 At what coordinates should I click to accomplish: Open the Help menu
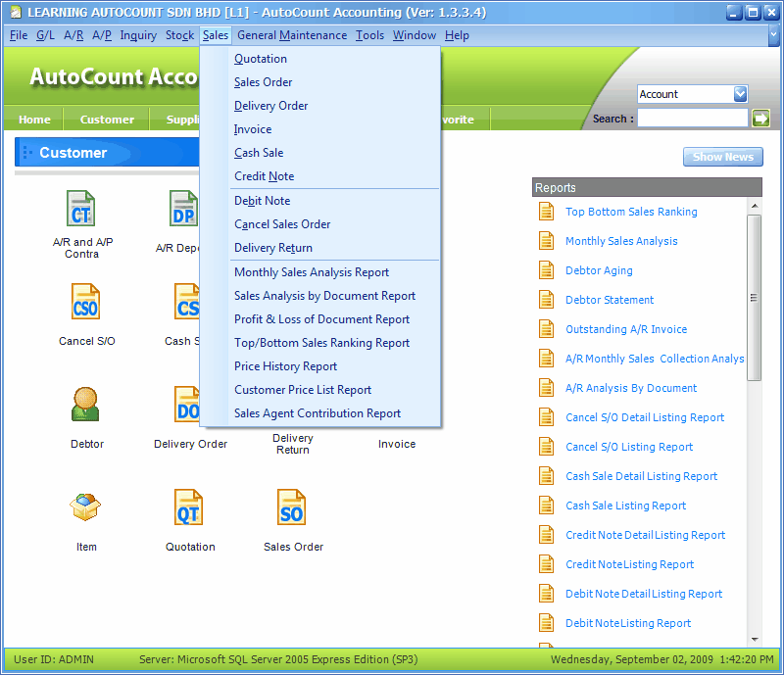coord(457,35)
